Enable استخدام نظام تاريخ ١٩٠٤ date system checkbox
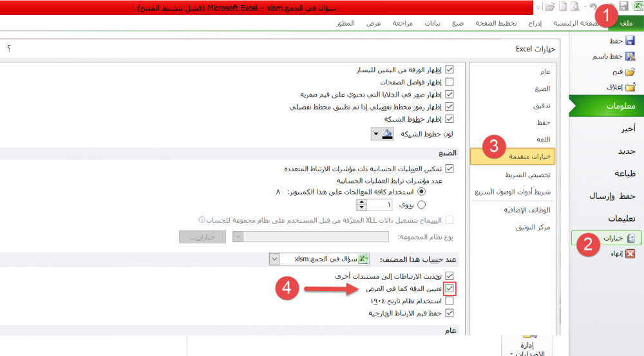Image resolution: width=644 pixels, height=356 pixels. [x=450, y=301]
